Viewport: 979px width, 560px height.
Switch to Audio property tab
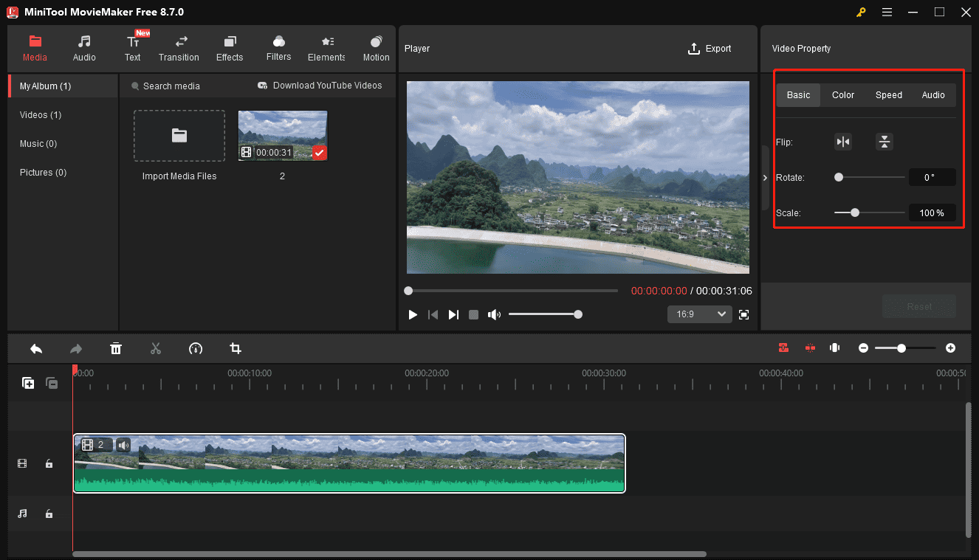point(933,95)
